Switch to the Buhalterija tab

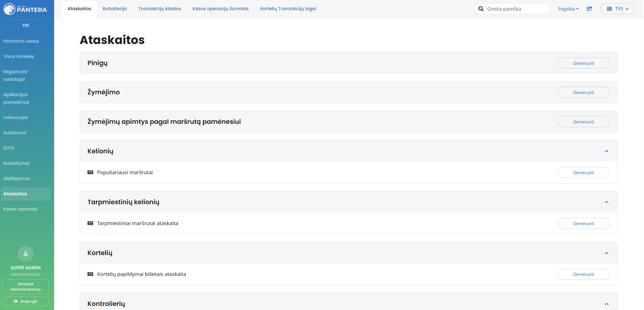(x=115, y=9)
